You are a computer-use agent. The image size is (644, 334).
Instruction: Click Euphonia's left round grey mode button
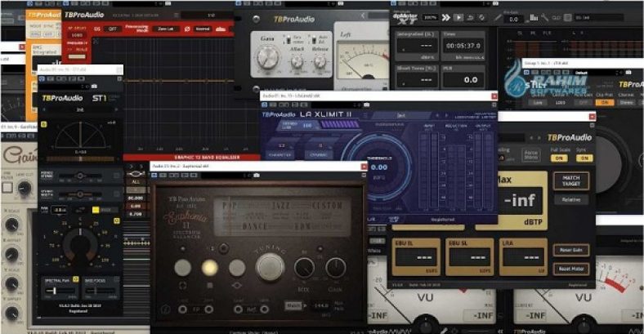pos(183,268)
